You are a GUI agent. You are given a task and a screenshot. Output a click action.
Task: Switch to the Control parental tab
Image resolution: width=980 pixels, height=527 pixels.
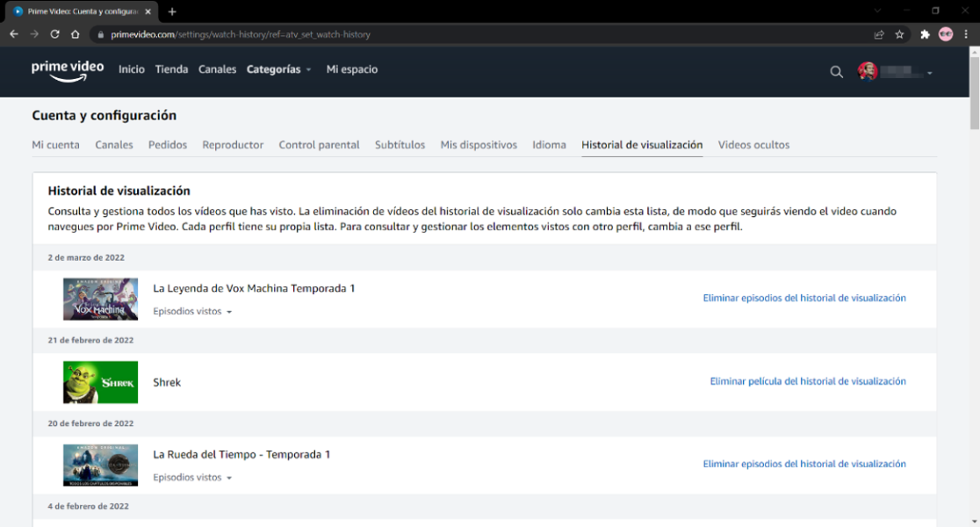pyautogui.click(x=319, y=145)
